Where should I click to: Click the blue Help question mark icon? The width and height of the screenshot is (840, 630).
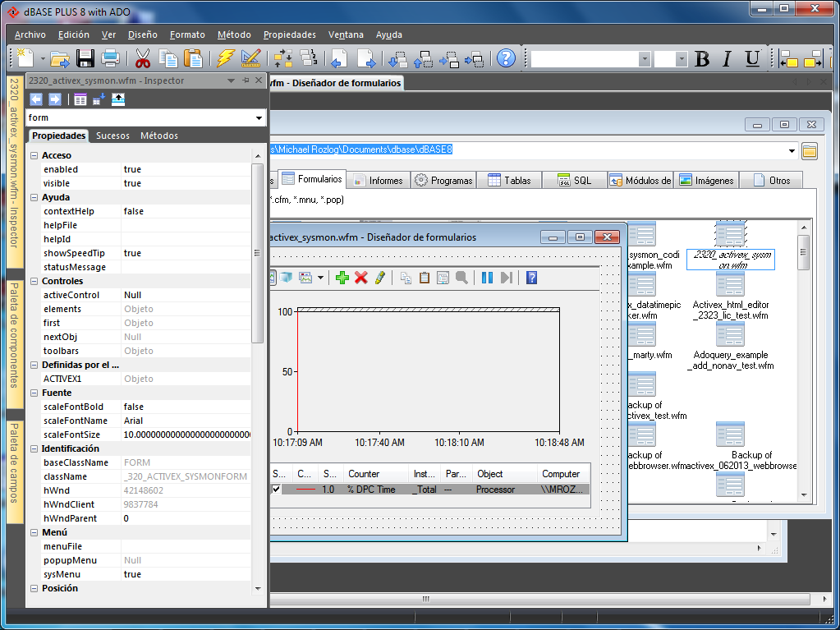[x=506, y=57]
